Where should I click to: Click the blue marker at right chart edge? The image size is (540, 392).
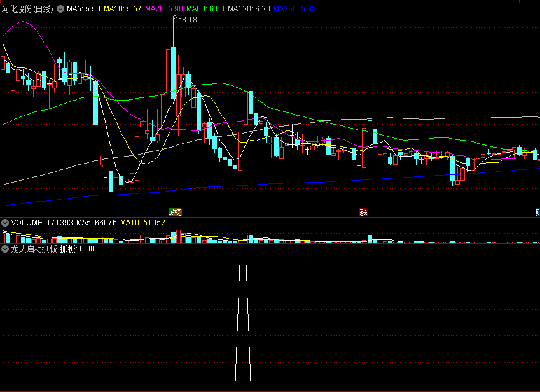click(537, 212)
